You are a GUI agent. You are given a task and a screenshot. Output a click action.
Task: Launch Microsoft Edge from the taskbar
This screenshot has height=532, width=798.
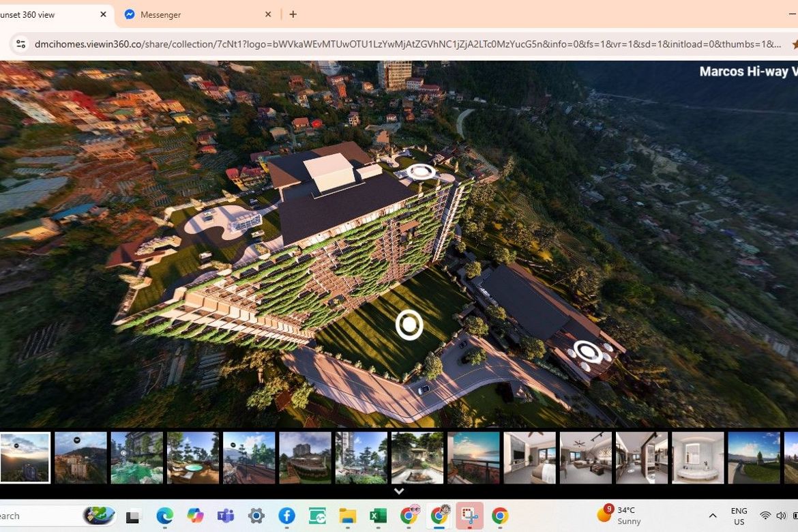point(164,516)
